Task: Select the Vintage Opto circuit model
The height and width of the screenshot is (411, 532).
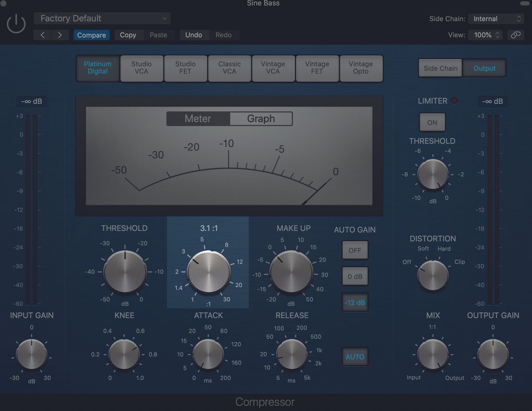Action: (361, 68)
